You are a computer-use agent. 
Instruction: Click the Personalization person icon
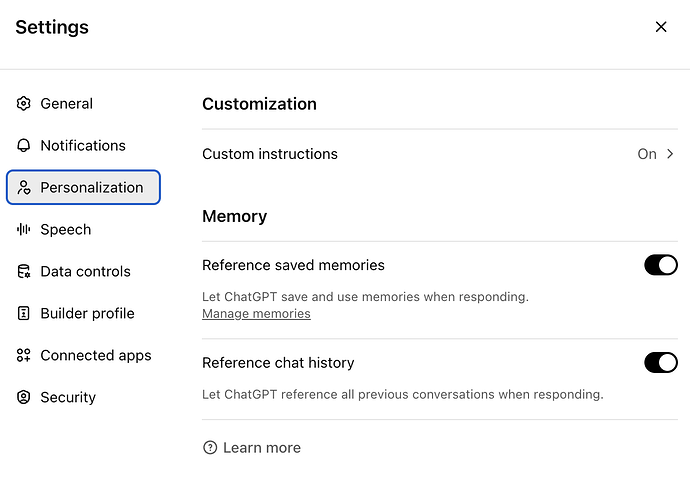(24, 188)
